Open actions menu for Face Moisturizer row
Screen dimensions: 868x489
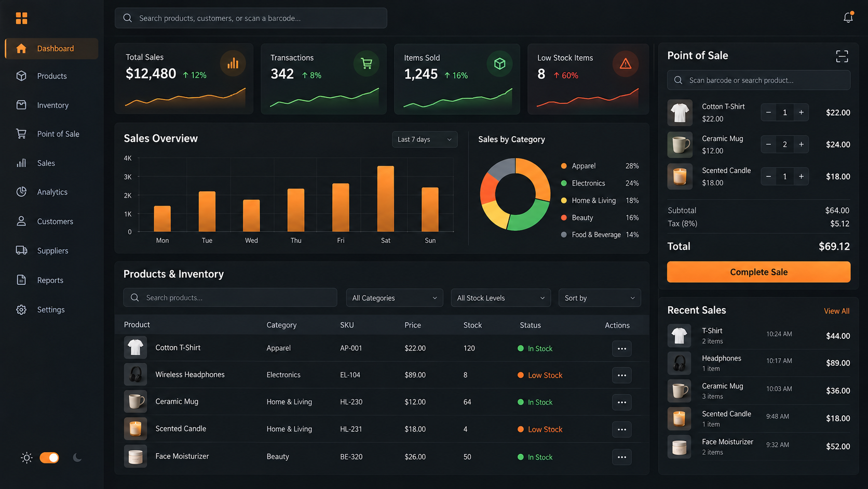coord(621,457)
